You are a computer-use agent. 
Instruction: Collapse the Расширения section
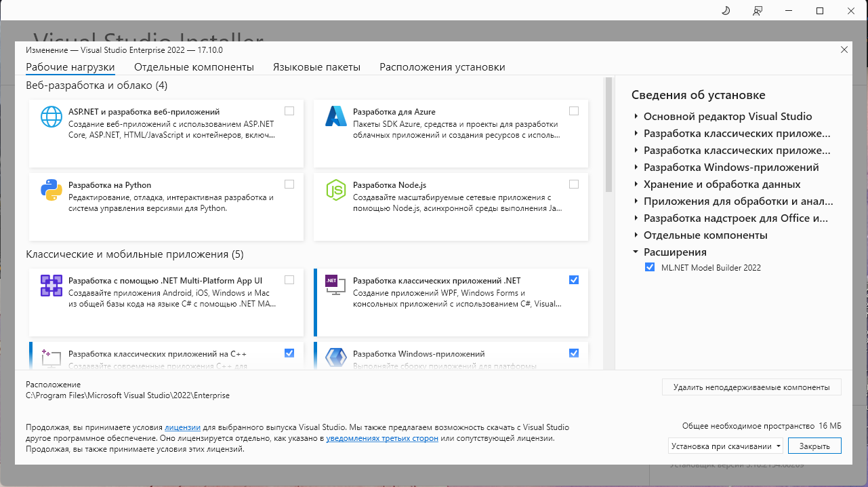(x=636, y=252)
